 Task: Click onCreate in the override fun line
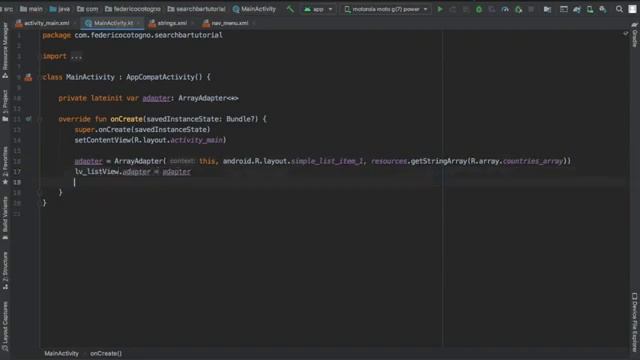(127, 119)
